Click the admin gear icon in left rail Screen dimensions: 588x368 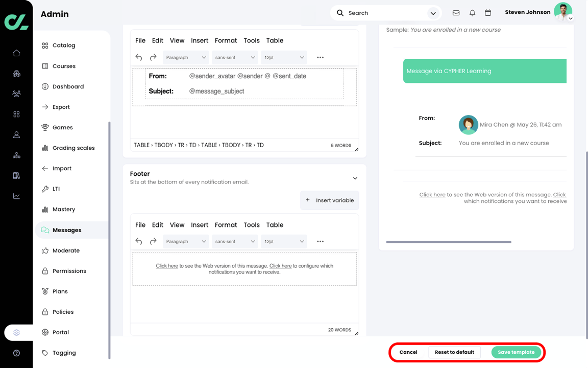point(16,333)
